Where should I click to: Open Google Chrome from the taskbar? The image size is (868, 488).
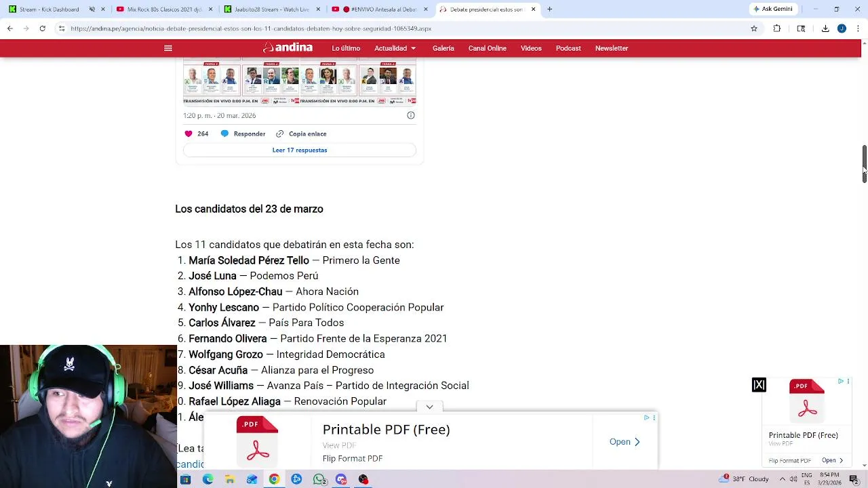274,479
